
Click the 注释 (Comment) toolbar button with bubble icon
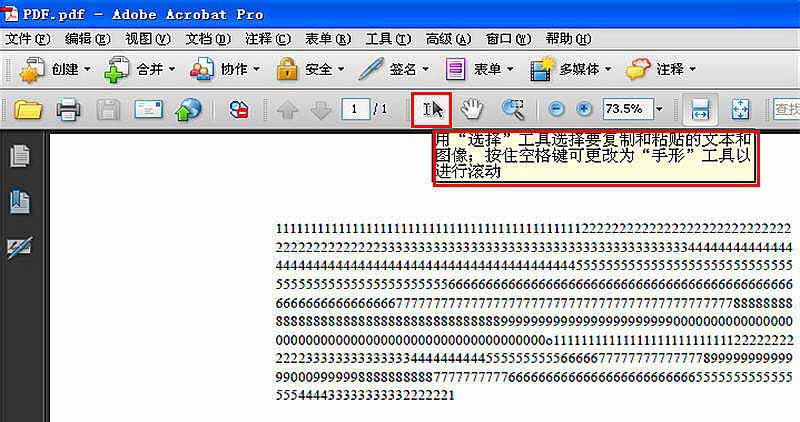click(x=656, y=69)
